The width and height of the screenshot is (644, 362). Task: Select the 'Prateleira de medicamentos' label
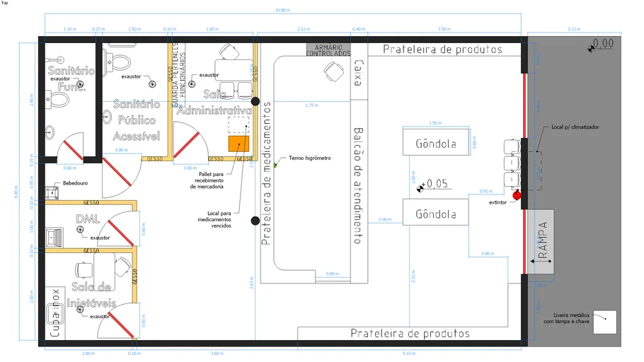tap(266, 173)
